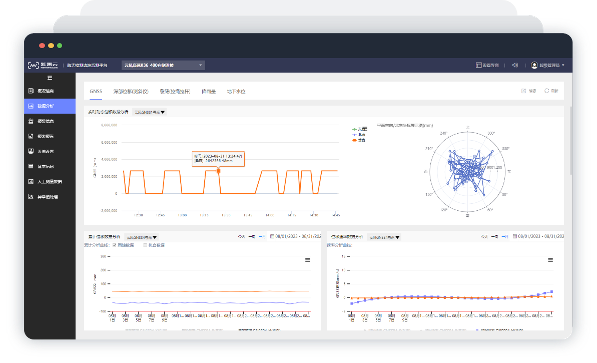Open the date range field in bottom-right panel
This screenshot has width=597, height=363.
538,237
